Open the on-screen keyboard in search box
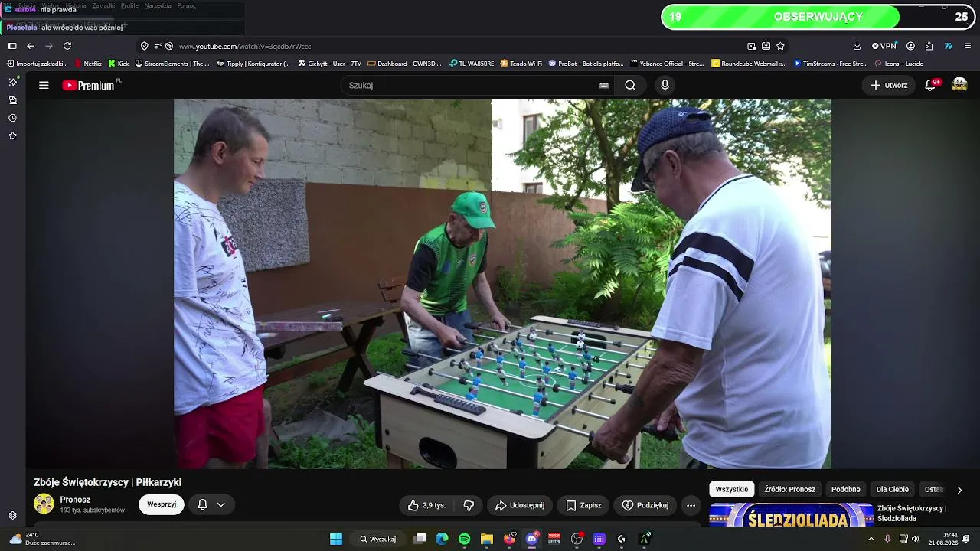Screen dimensions: 980x551 click(x=604, y=85)
